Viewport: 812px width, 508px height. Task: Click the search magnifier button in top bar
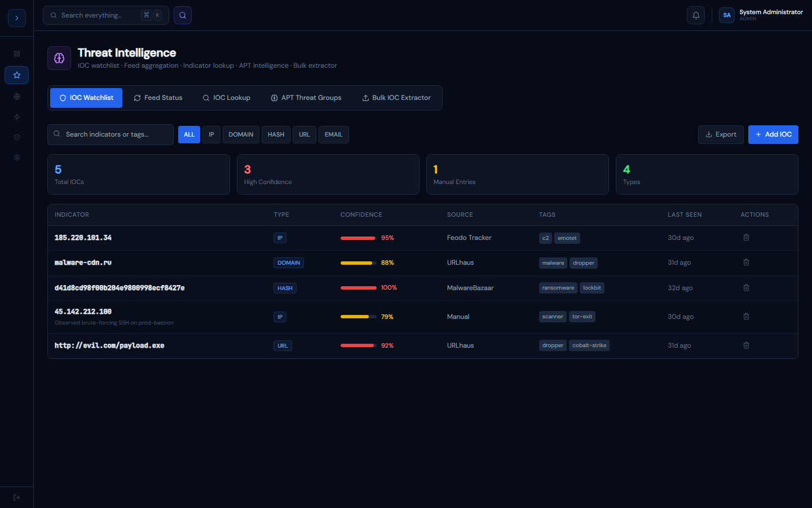[x=183, y=15]
